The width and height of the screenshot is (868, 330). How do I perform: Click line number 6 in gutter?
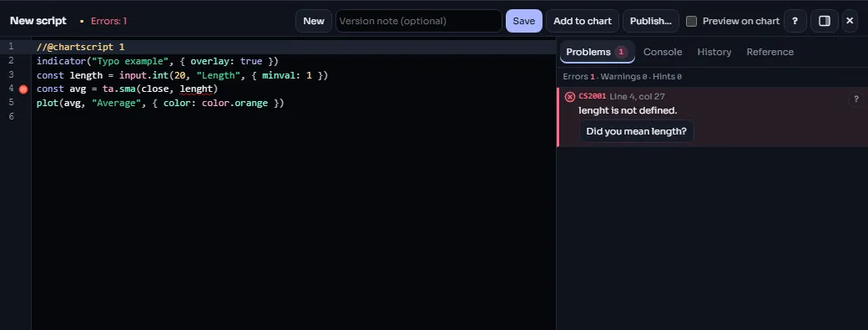pyautogui.click(x=11, y=116)
